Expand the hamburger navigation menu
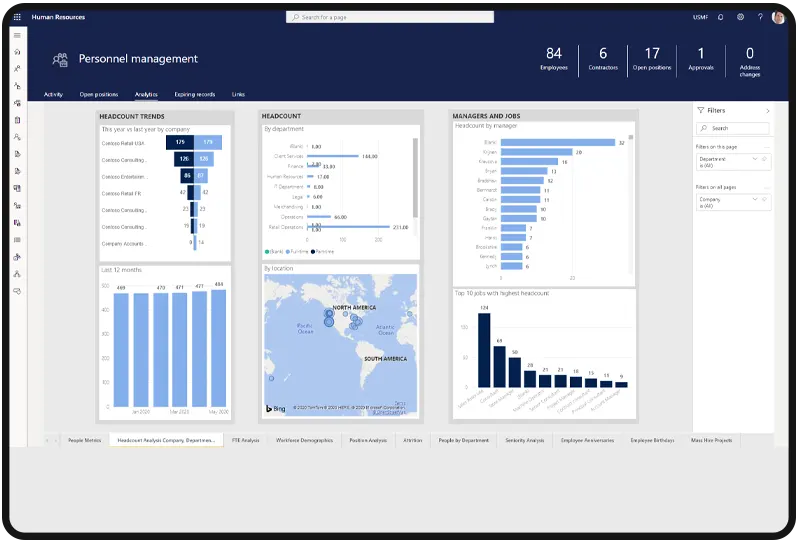800x544 pixels. [x=17, y=34]
